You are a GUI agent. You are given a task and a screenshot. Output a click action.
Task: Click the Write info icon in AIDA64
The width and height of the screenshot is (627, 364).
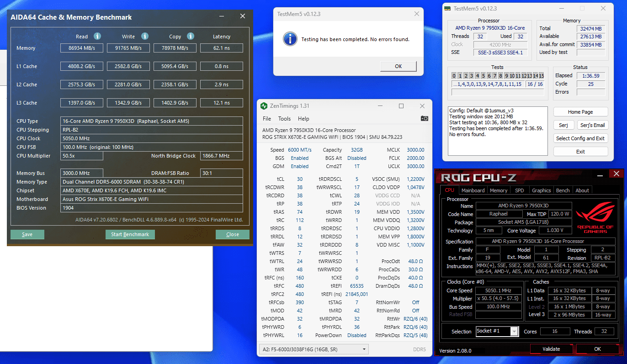point(144,36)
